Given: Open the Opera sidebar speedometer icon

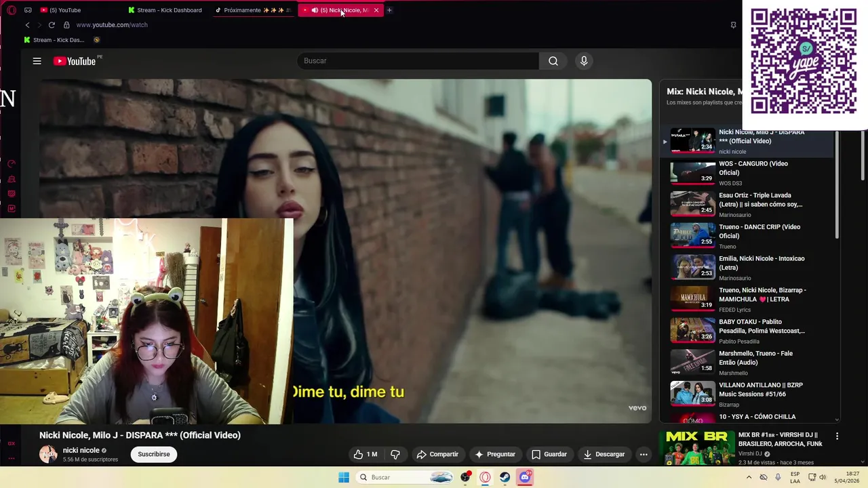Looking at the screenshot, I should pos(12,164).
